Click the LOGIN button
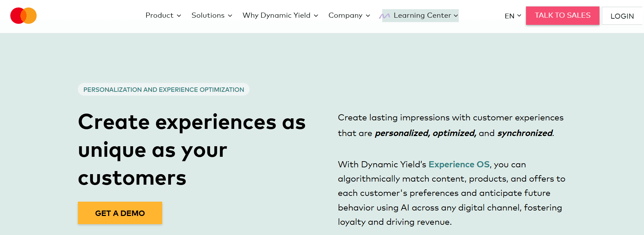Viewport: 644px width, 235px height. 622,16
